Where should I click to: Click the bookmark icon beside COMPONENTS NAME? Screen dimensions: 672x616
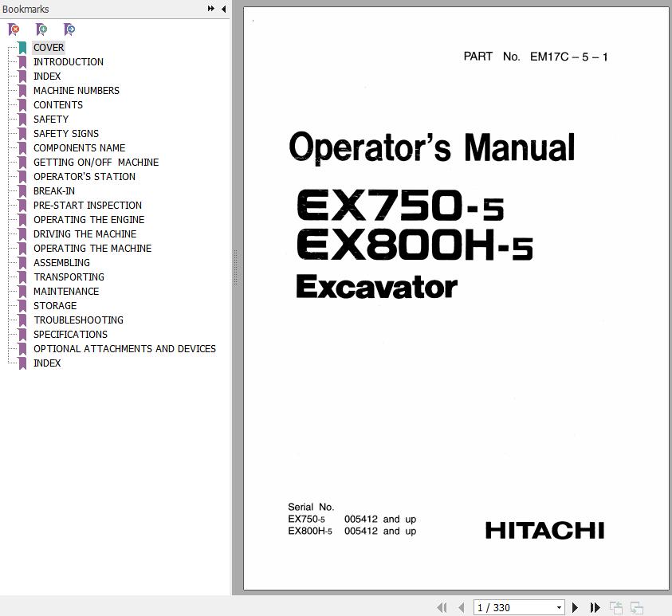pyautogui.click(x=22, y=148)
